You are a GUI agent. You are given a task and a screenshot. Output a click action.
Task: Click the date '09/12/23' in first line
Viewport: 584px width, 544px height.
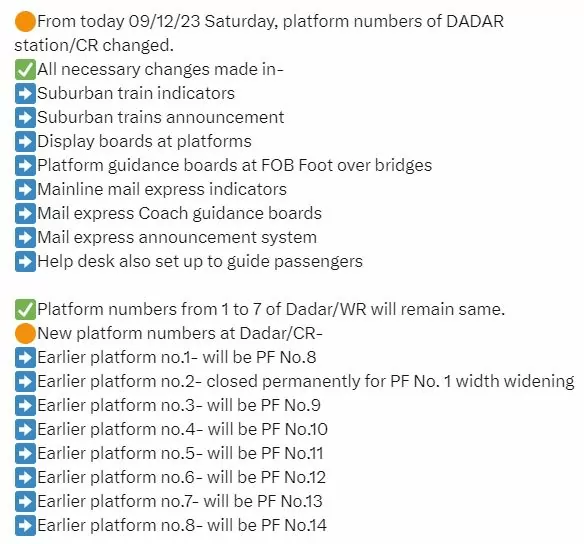[x=164, y=21]
